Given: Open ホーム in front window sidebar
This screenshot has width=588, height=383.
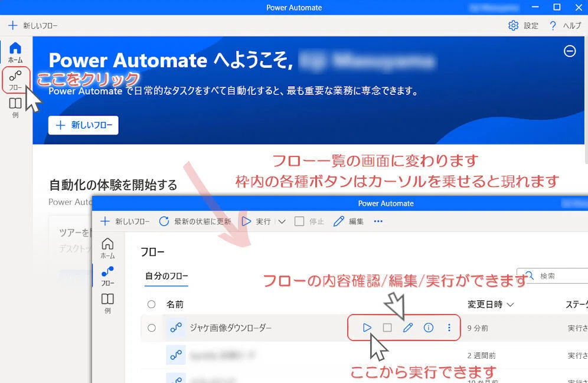Looking at the screenshot, I should 107,248.
